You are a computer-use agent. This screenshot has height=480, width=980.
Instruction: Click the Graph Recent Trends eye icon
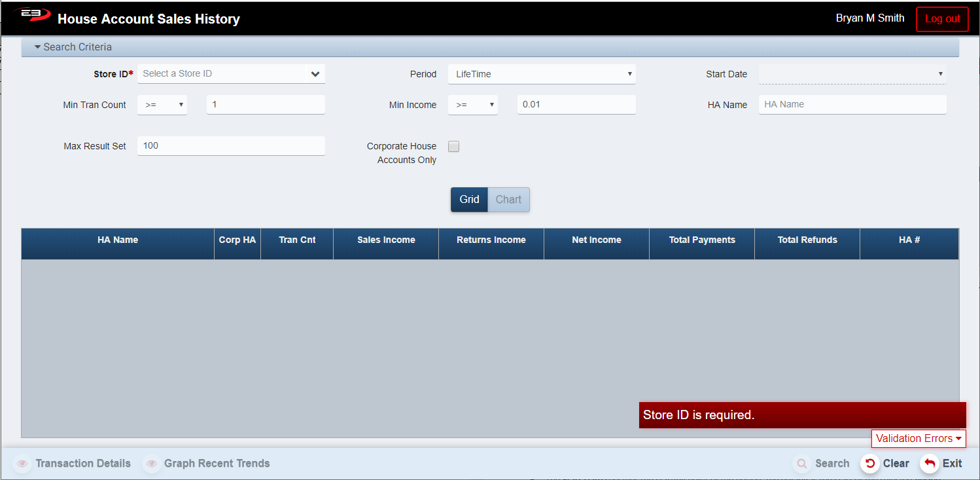151,464
